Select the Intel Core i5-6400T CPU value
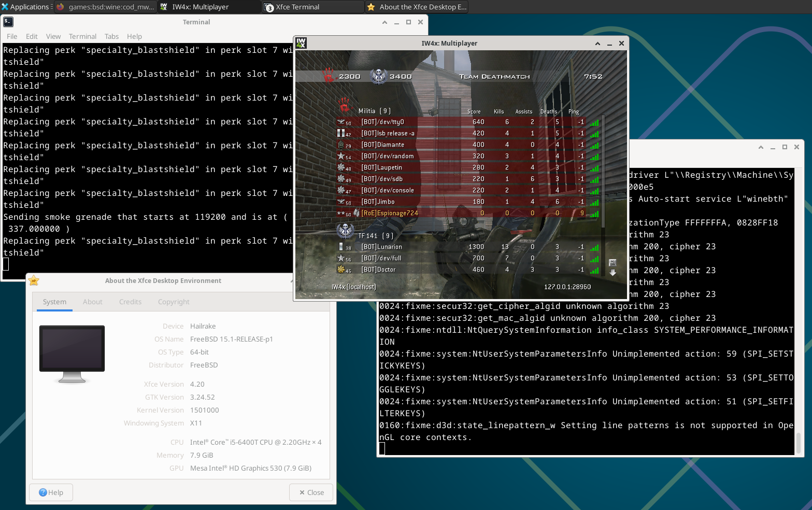Image resolution: width=812 pixels, height=510 pixels. 255,442
